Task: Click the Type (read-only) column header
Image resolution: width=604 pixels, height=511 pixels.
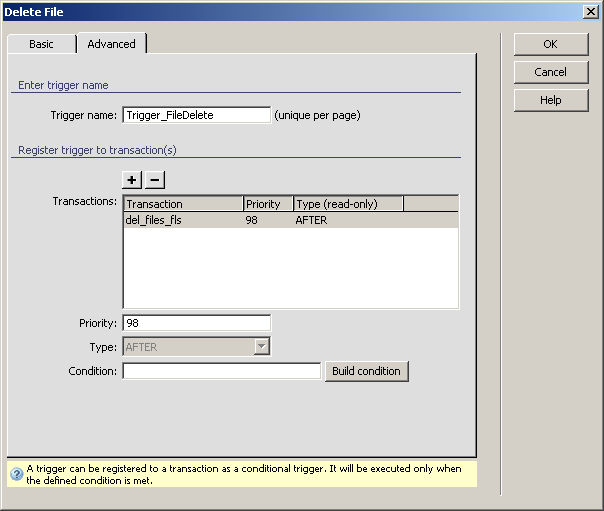Action: point(348,204)
